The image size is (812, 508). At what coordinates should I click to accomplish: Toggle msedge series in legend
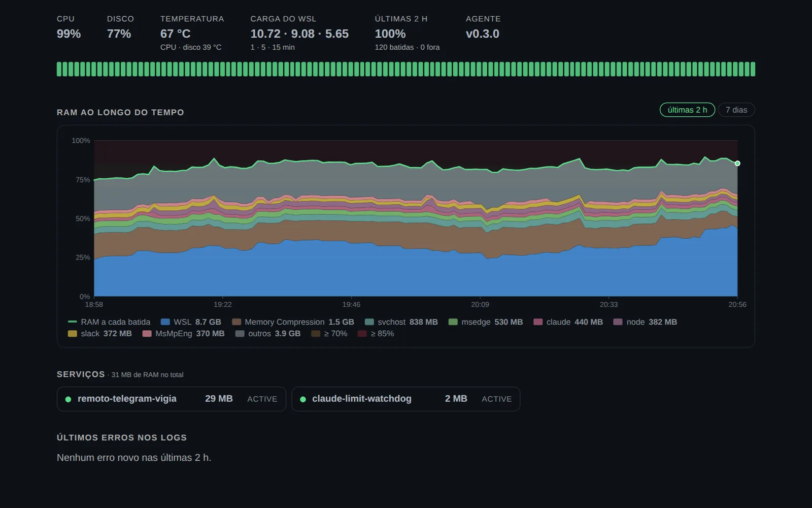(x=486, y=322)
